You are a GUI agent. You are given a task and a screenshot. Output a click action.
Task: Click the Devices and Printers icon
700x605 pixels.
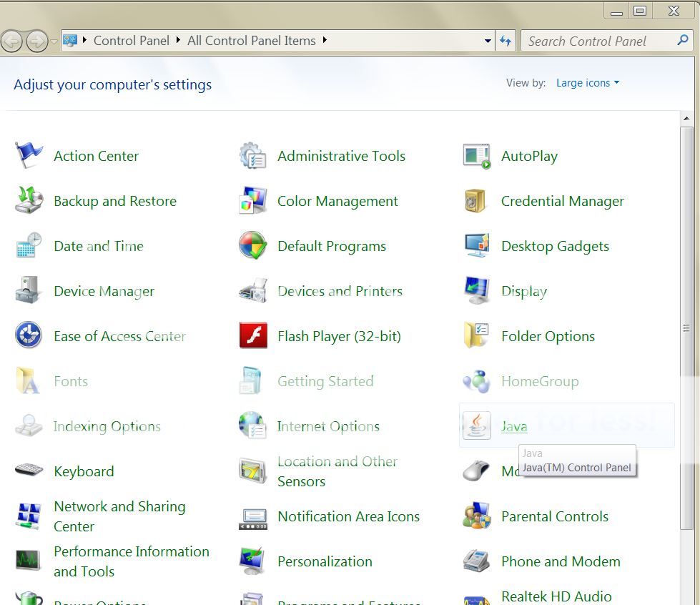coord(253,290)
